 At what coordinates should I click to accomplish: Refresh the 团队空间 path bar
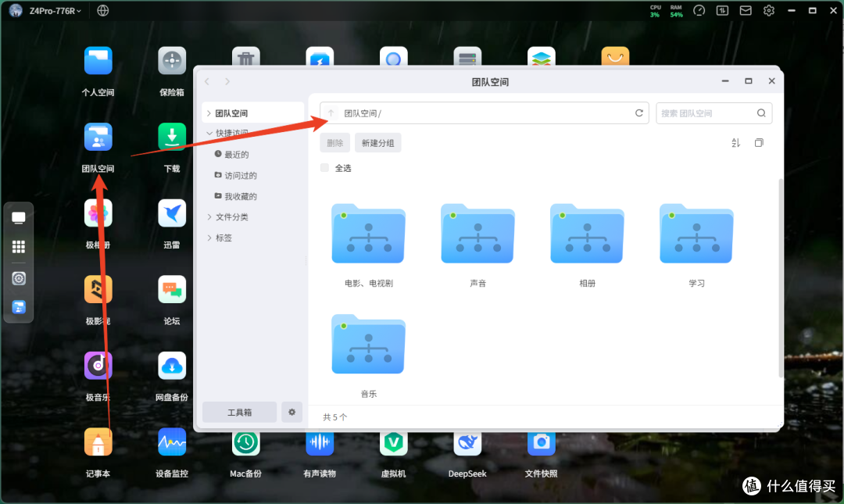(x=639, y=113)
